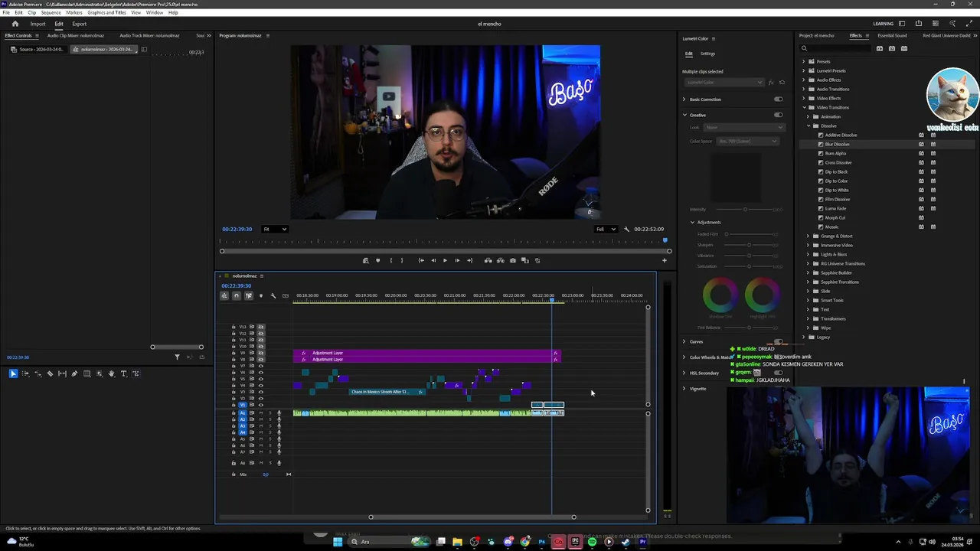This screenshot has height=551, width=980.
Task: Toggle the Creative section switch
Action: tap(778, 115)
